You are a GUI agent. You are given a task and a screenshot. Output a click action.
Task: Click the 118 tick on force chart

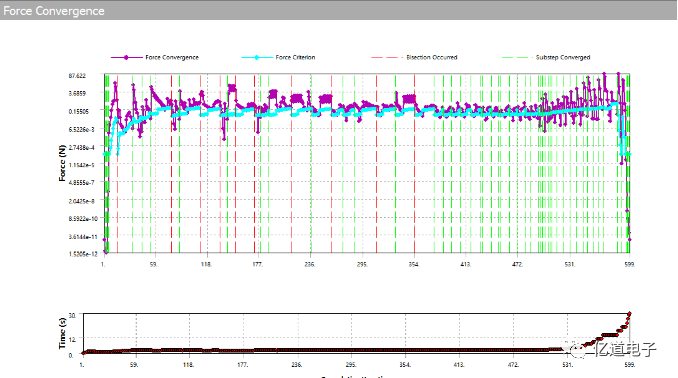click(206, 264)
